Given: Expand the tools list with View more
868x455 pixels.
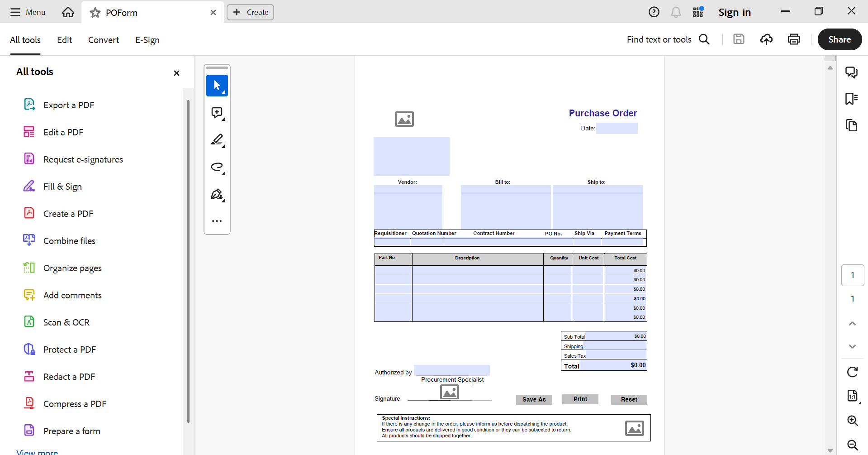Looking at the screenshot, I should coord(37,451).
